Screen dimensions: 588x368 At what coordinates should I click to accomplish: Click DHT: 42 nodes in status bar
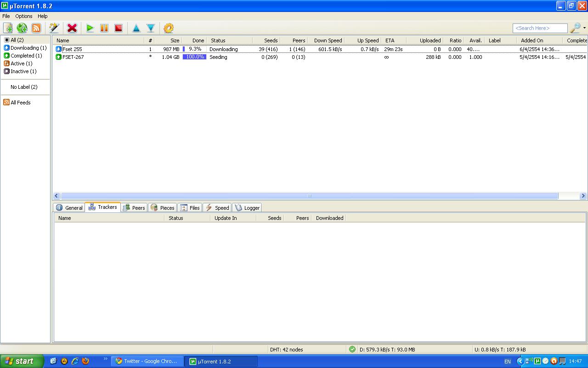(287, 350)
